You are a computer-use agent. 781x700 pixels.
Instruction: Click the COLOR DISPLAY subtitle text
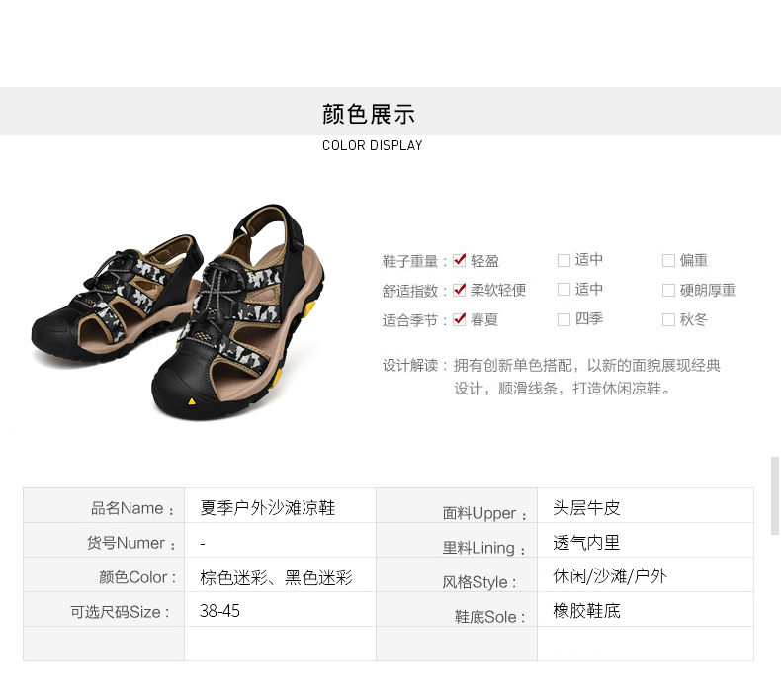(x=372, y=145)
